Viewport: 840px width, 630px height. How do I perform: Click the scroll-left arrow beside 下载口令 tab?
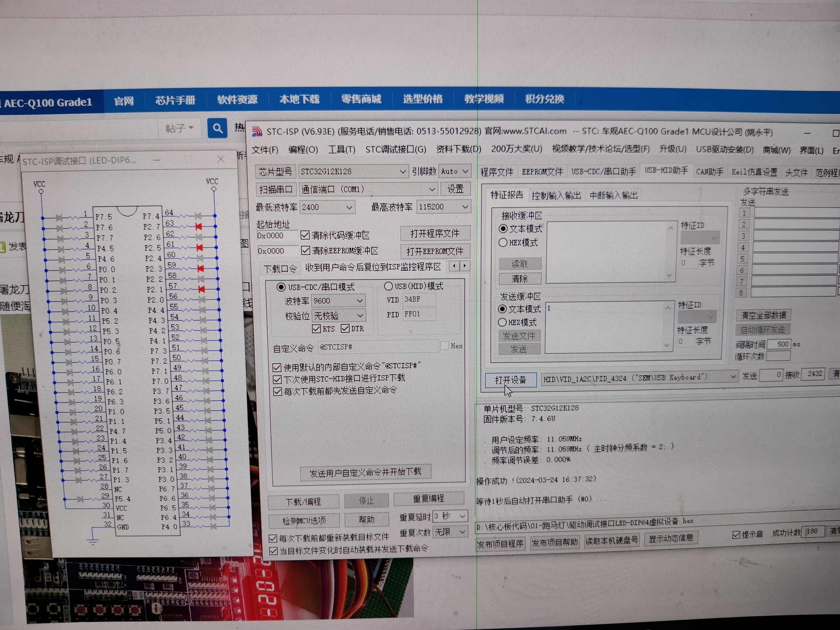(x=454, y=266)
